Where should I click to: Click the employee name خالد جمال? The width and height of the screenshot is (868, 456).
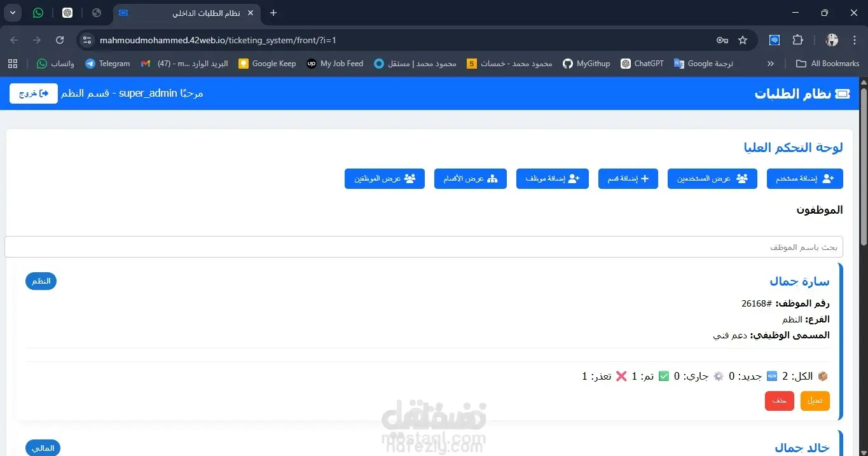(802, 448)
